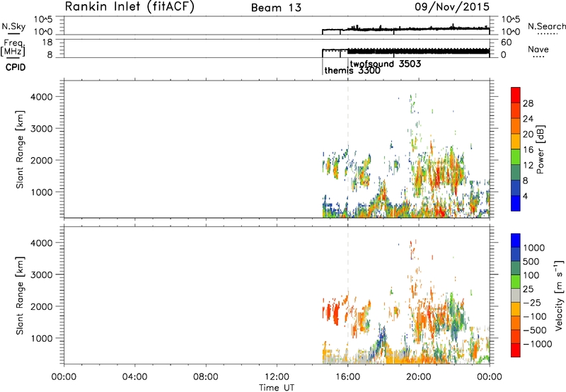
Task: Click the '04:00' time axis label
Action: coord(134,377)
